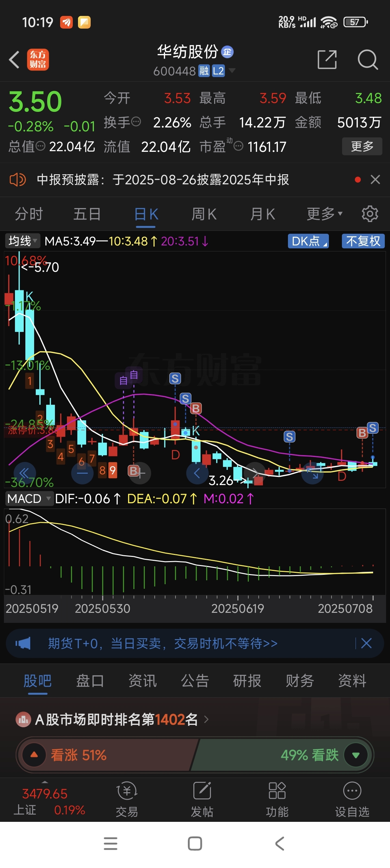Tap the 20250619 date marker
This screenshot has width=390, height=868.
(x=238, y=609)
